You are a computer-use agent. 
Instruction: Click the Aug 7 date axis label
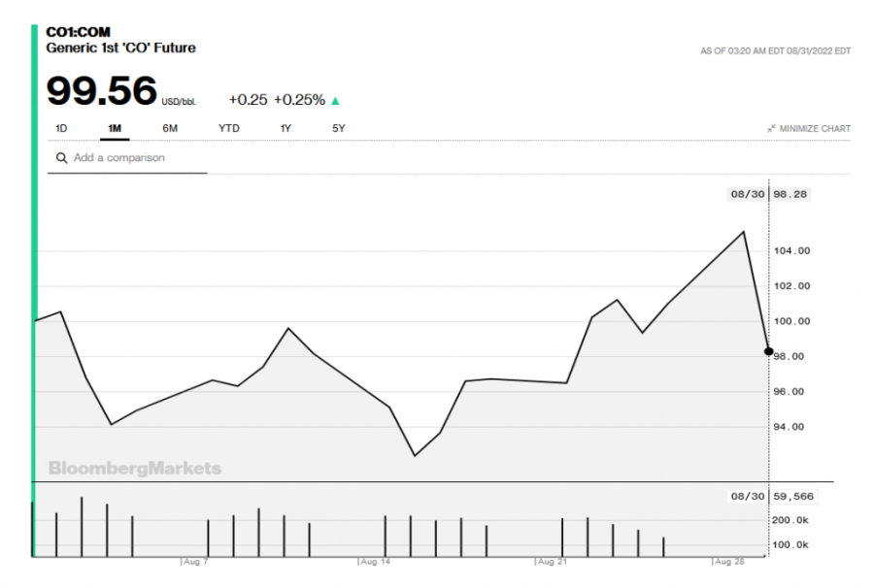coord(196,562)
